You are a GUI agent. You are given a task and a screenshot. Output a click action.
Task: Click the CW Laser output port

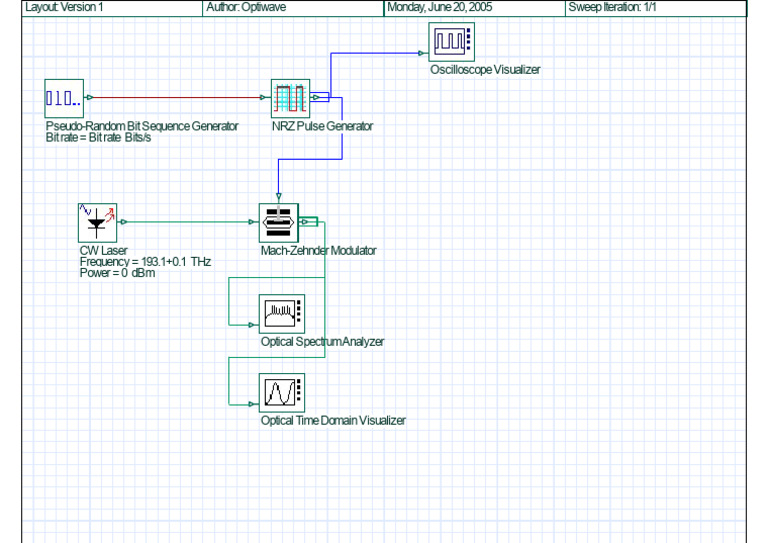coord(123,222)
